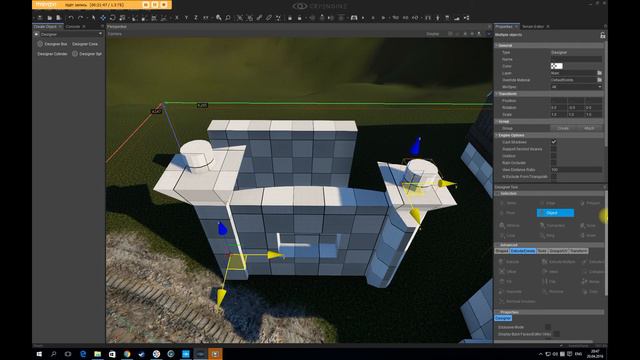This screenshot has height=360, width=640.
Task: Collapse the Properties section in Designer Tool
Action: [x=549, y=312]
